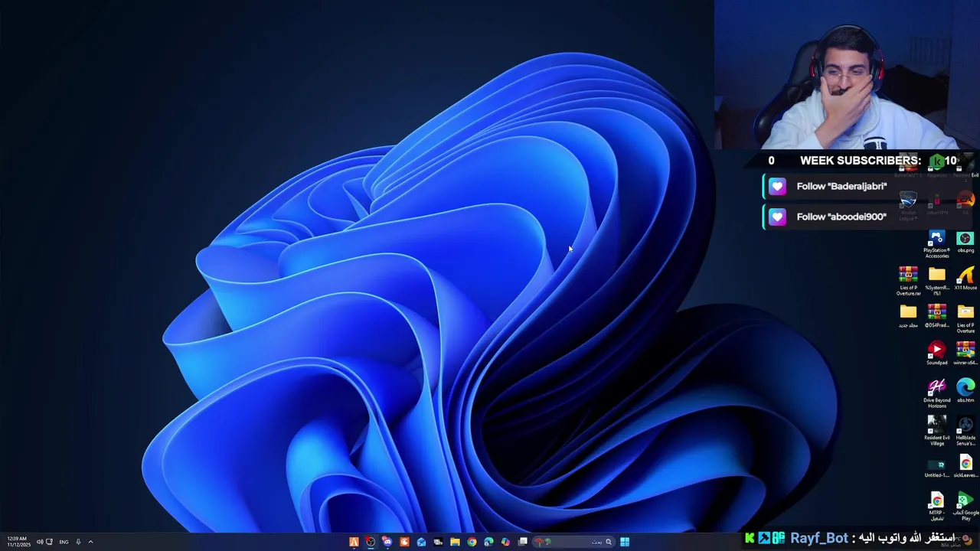Viewport: 980px width, 551px height.
Task: Select the Lies of P Overture.rar archive
Action: pos(908,282)
